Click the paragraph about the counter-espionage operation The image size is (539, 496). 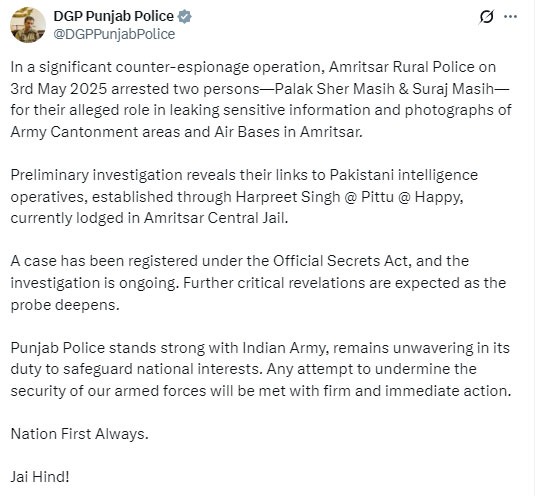tap(261, 99)
